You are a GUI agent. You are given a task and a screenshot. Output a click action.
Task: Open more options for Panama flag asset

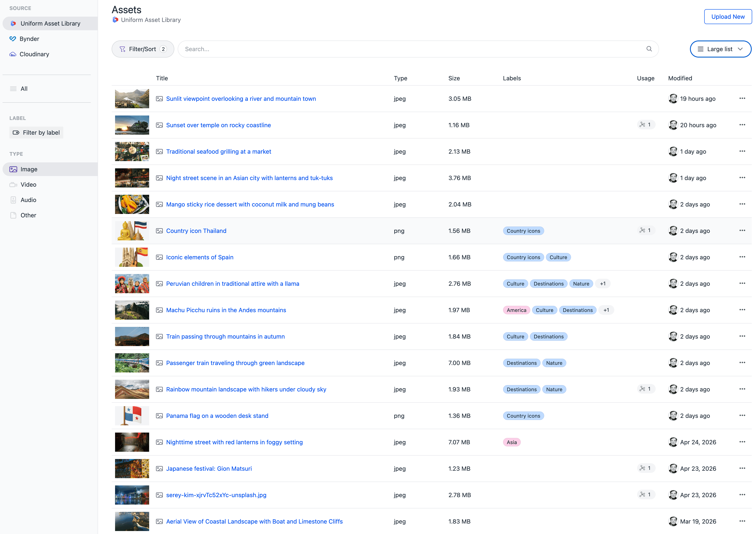pyautogui.click(x=742, y=416)
